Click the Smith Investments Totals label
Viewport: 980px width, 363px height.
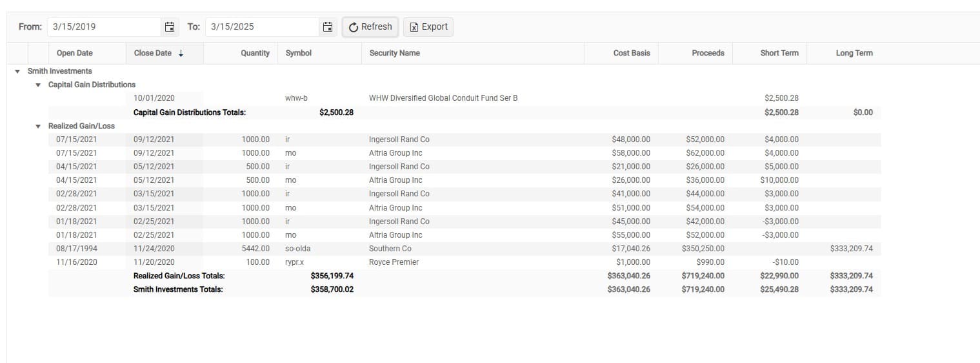(178, 289)
